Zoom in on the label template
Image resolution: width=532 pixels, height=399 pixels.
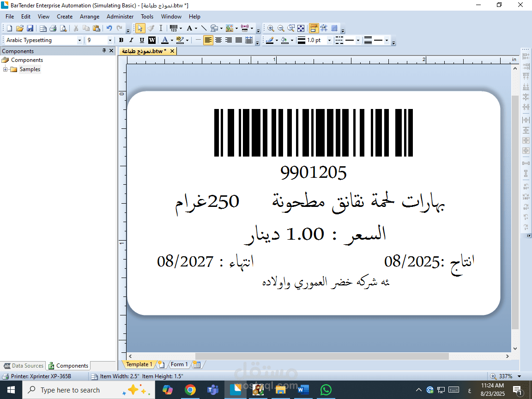[x=271, y=28]
